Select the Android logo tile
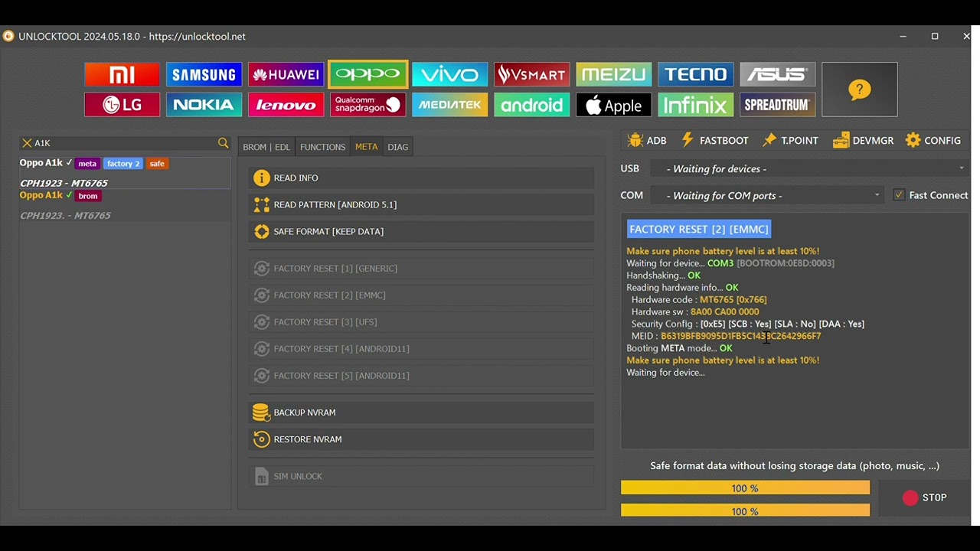Screen dimensions: 980x551 531,105
